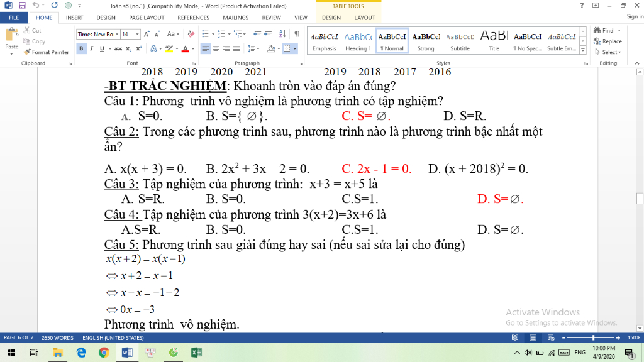Click the 2650 WORDS count
This screenshot has height=362, width=644.
coord(57,337)
